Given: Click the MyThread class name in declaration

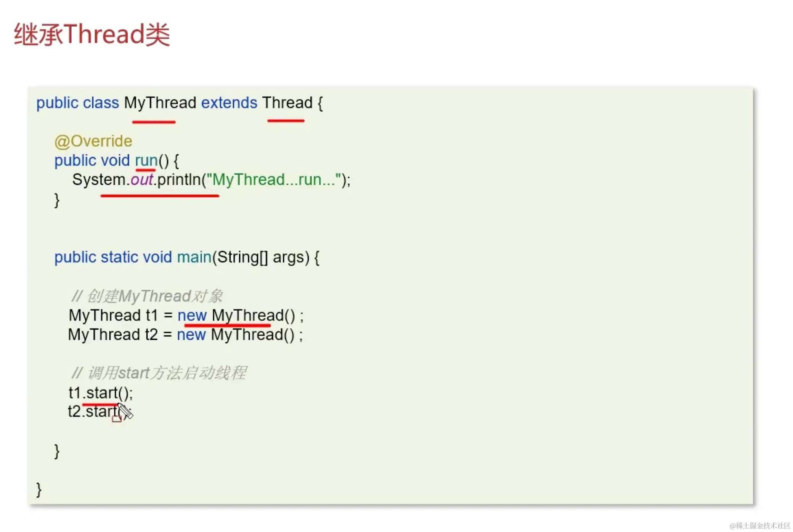Looking at the screenshot, I should [160, 103].
